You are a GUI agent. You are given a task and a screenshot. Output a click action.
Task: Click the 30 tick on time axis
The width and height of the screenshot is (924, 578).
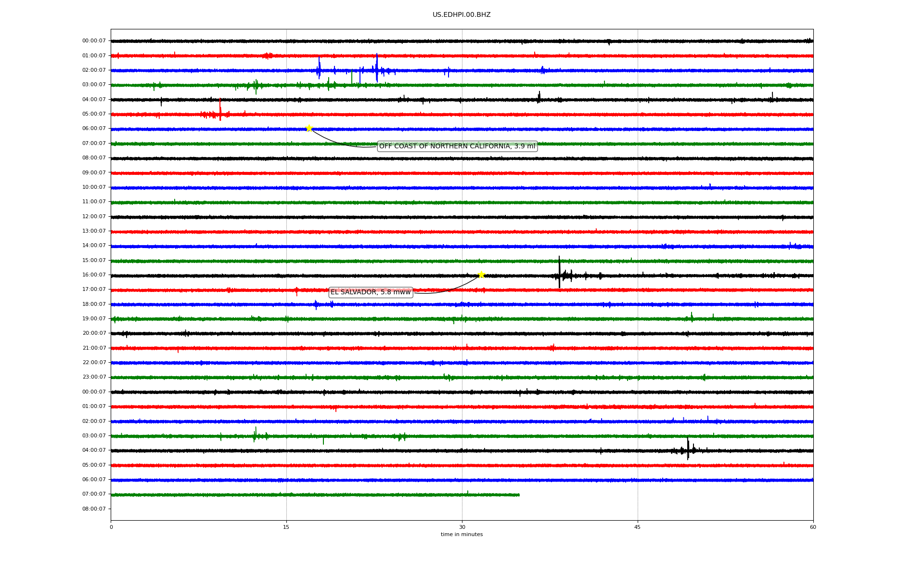click(462, 527)
